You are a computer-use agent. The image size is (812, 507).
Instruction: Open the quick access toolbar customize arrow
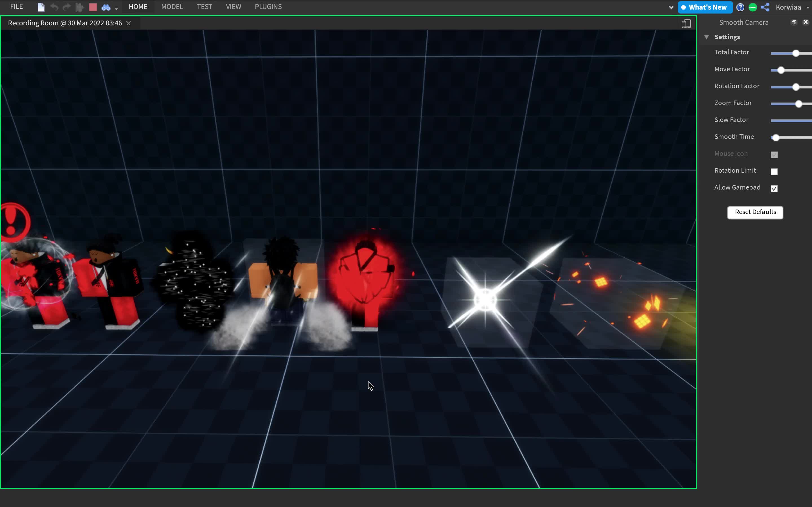[116, 8]
